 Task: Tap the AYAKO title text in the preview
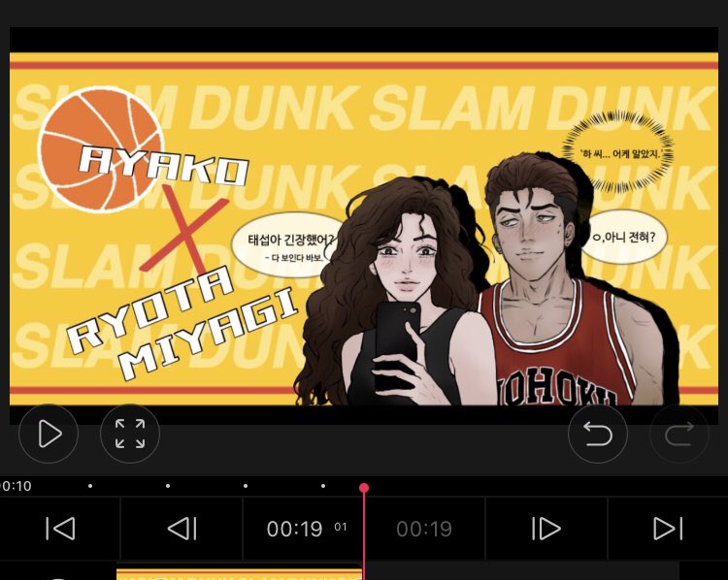coord(163,166)
